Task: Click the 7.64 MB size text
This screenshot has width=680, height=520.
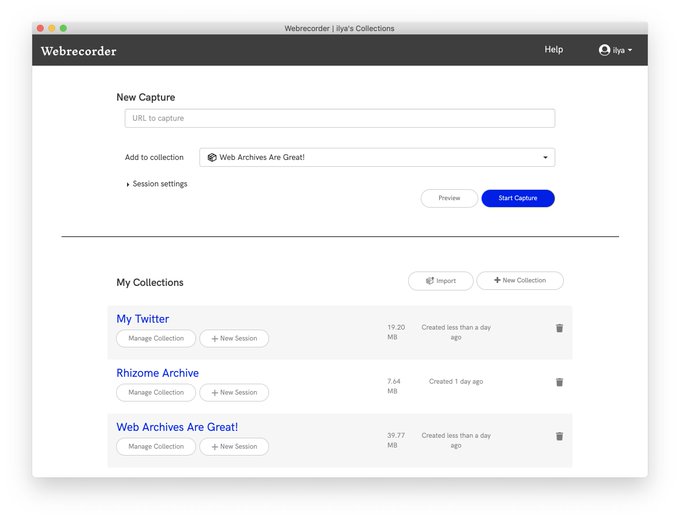Action: click(x=394, y=386)
